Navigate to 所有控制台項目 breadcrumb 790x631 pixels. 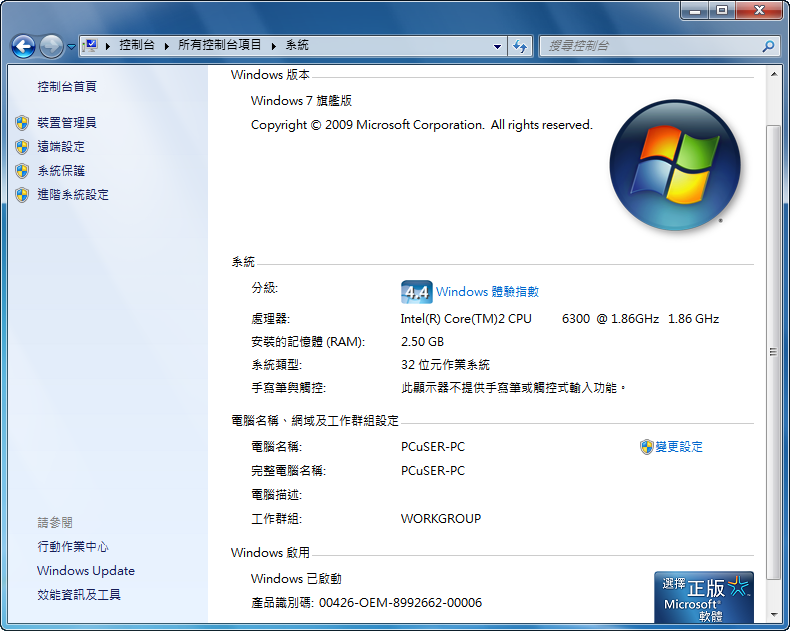click(x=220, y=45)
